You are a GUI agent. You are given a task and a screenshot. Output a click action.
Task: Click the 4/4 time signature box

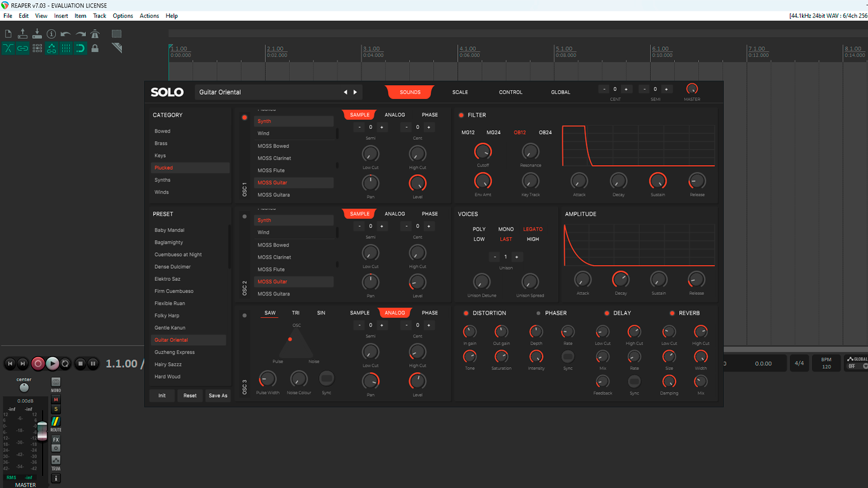(799, 363)
